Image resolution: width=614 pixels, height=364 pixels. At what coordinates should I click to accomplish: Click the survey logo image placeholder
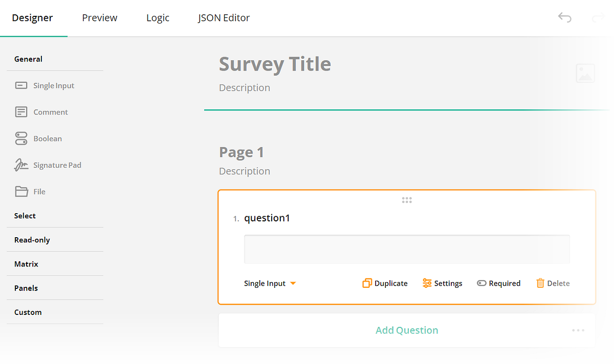tap(585, 73)
